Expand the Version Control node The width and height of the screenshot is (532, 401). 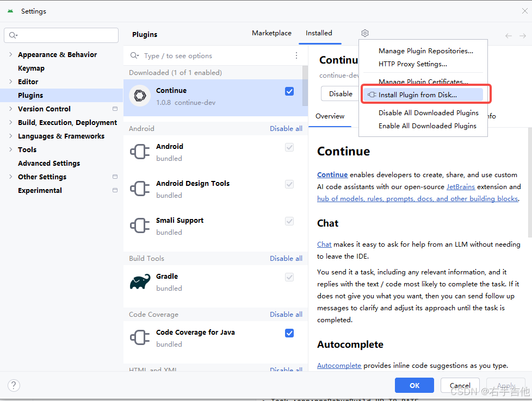point(10,109)
